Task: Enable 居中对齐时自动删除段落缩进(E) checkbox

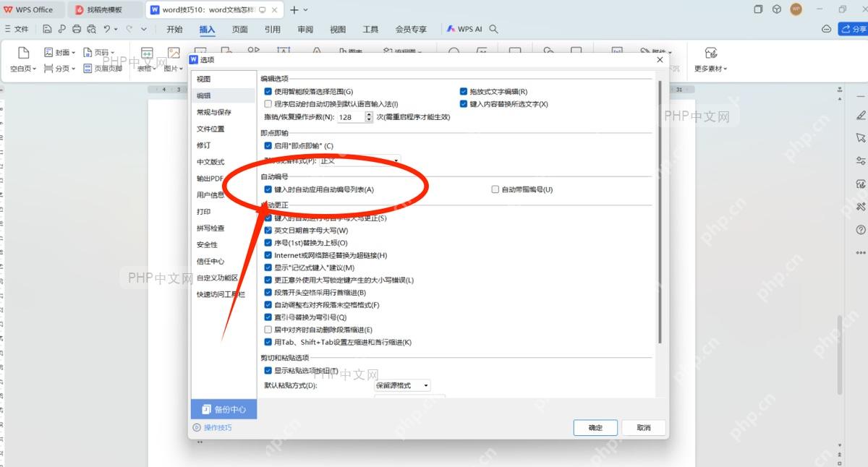Action: (268, 330)
